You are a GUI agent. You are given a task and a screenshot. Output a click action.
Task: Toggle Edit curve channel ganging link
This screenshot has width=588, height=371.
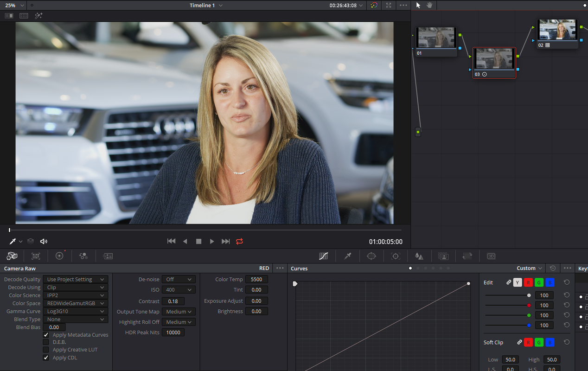[x=509, y=282]
